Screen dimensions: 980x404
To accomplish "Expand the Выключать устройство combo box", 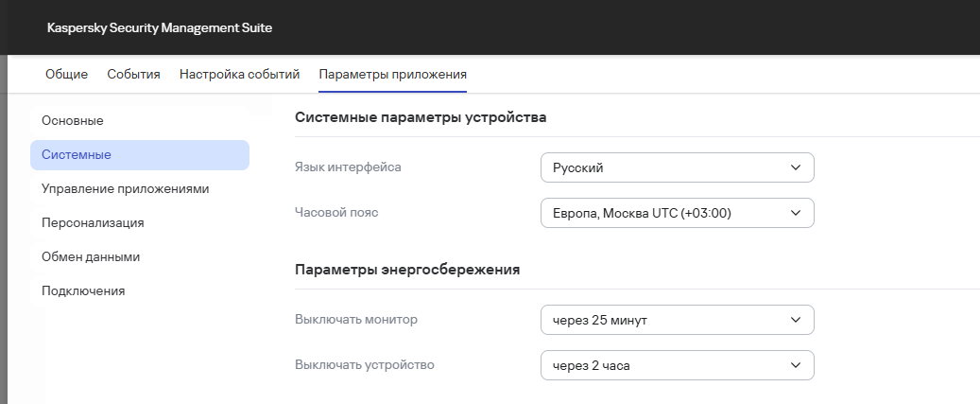I will pyautogui.click(x=676, y=365).
